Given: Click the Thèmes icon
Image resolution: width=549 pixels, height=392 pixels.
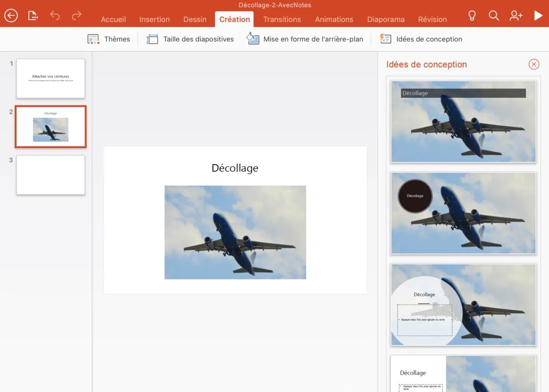Looking at the screenshot, I should 93,39.
